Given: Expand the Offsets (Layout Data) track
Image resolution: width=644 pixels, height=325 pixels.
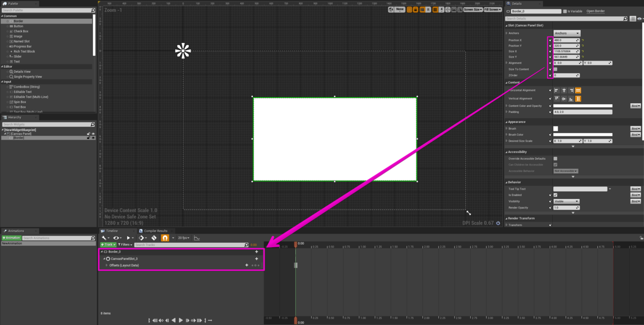Looking at the screenshot, I should [x=106, y=265].
